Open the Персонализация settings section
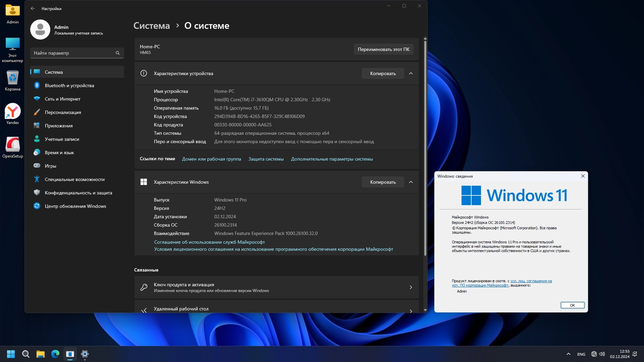 (63, 112)
